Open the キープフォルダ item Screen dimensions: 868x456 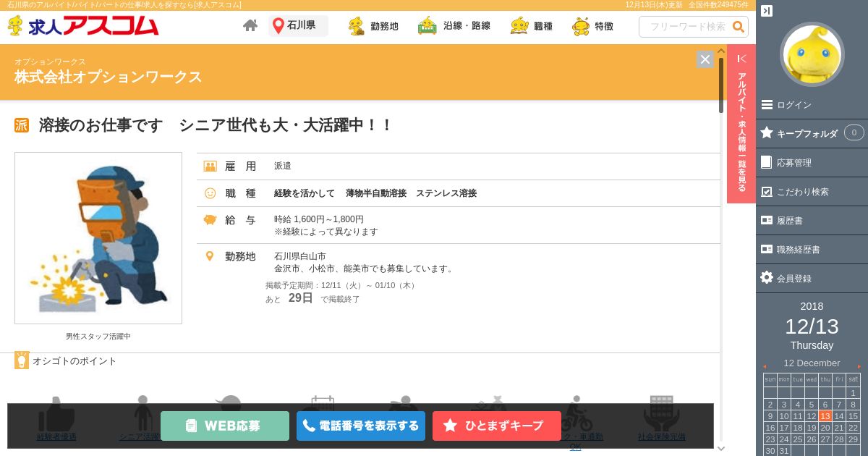coord(812,133)
